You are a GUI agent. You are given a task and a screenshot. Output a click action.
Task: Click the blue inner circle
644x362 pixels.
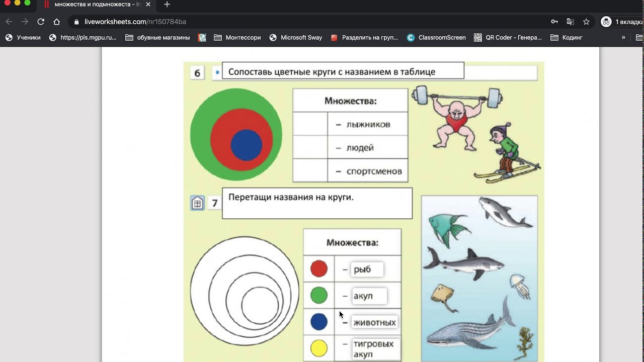pos(246,145)
